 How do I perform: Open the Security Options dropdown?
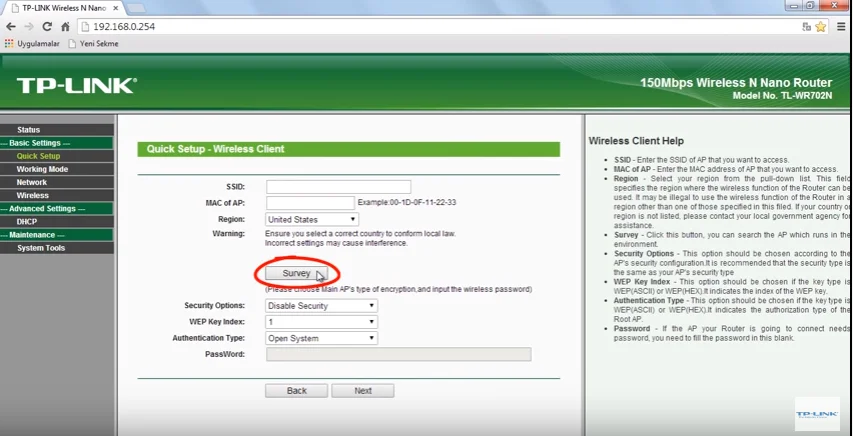(321, 306)
